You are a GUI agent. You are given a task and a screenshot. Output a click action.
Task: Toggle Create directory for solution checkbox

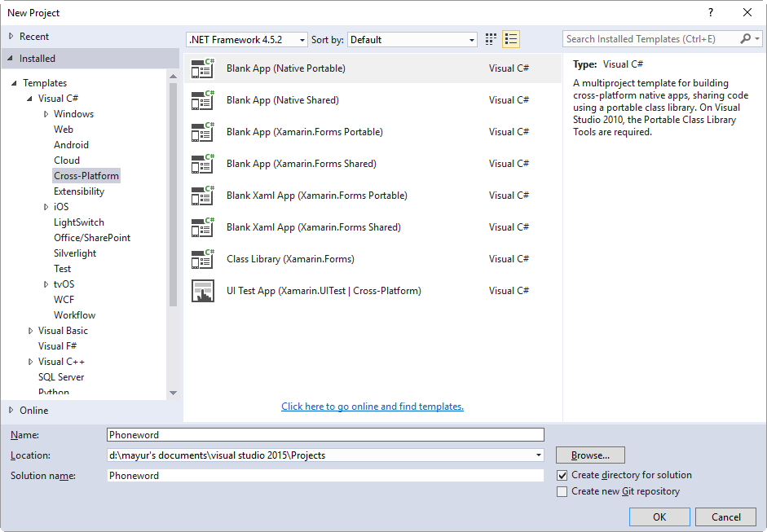(562, 475)
